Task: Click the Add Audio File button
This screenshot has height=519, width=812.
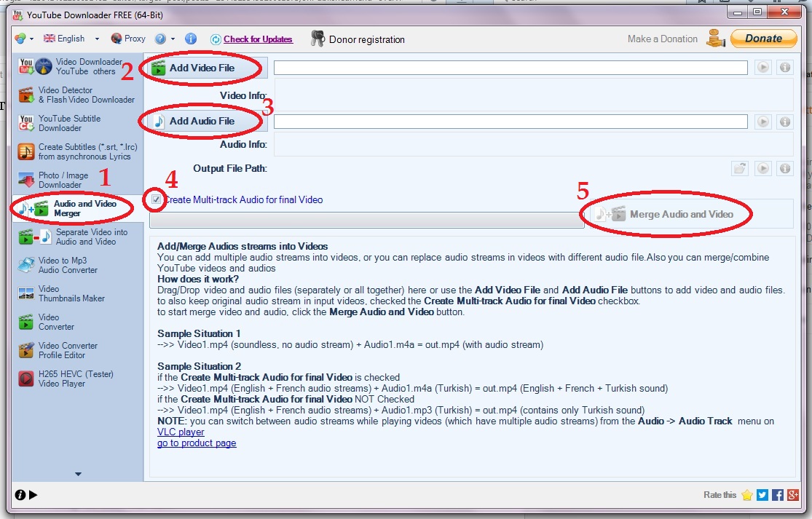Action: coord(207,121)
